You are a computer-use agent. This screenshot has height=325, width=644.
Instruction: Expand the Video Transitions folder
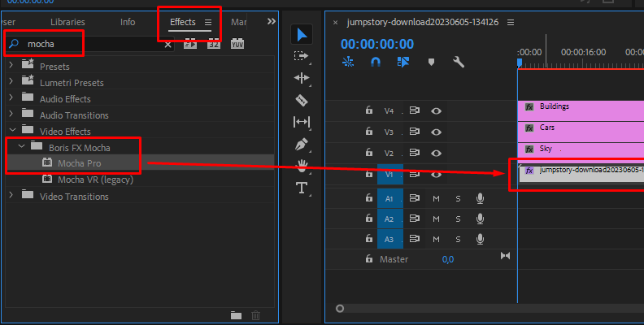point(11,195)
